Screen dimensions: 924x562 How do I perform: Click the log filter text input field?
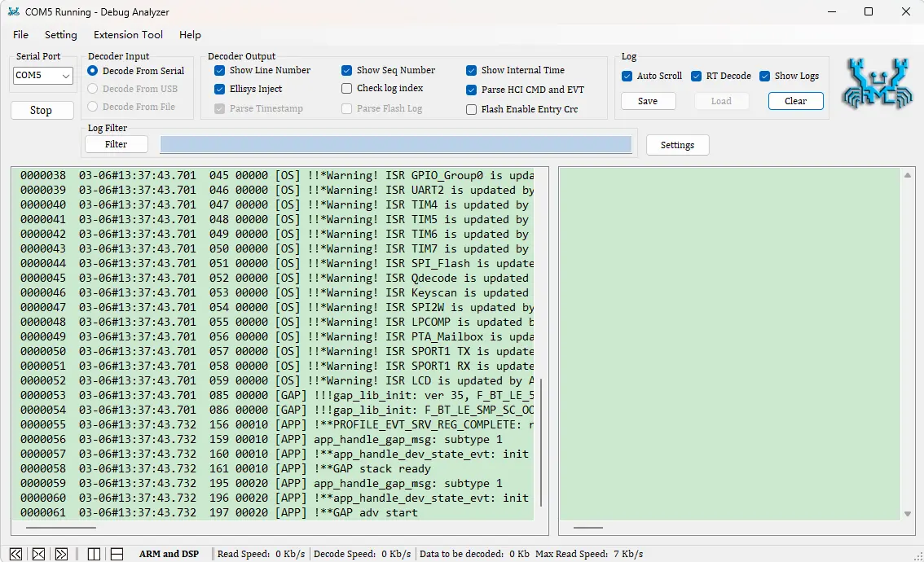(396, 144)
